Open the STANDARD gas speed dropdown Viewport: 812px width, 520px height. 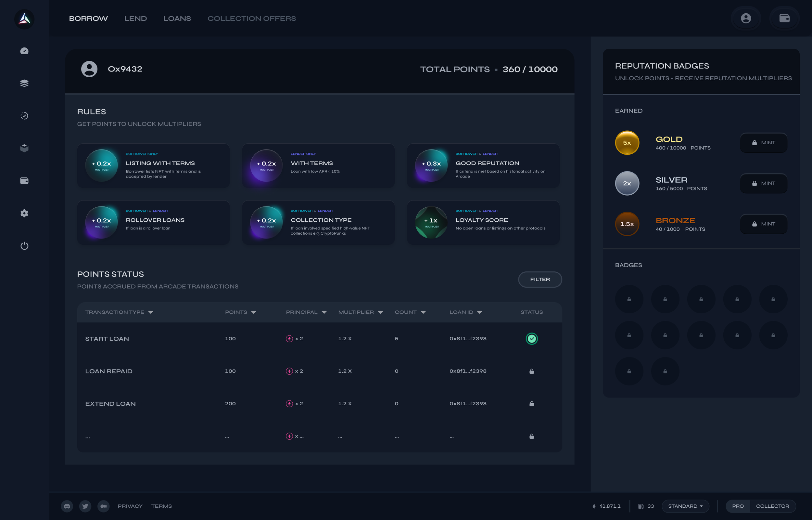point(685,506)
